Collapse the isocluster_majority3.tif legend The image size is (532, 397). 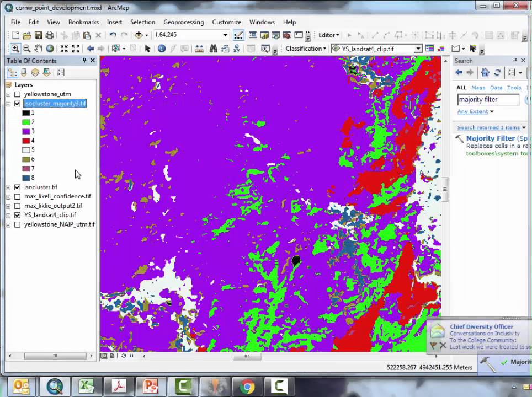8,104
